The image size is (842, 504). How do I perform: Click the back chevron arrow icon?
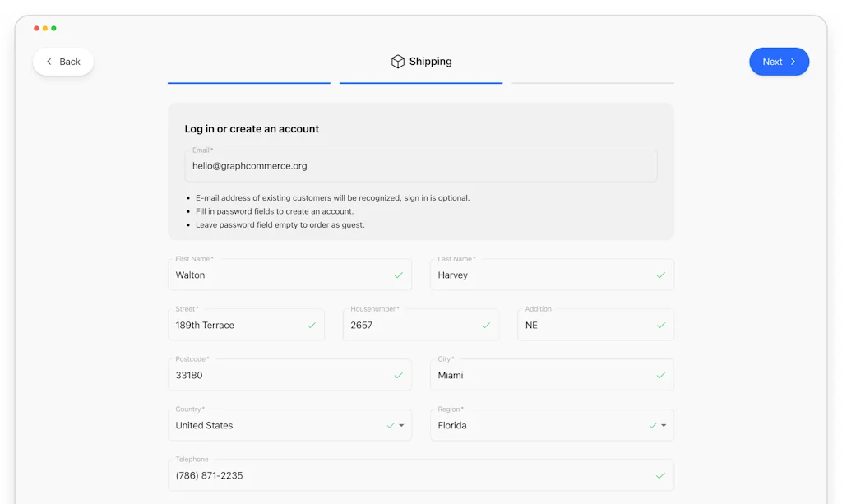(x=49, y=61)
